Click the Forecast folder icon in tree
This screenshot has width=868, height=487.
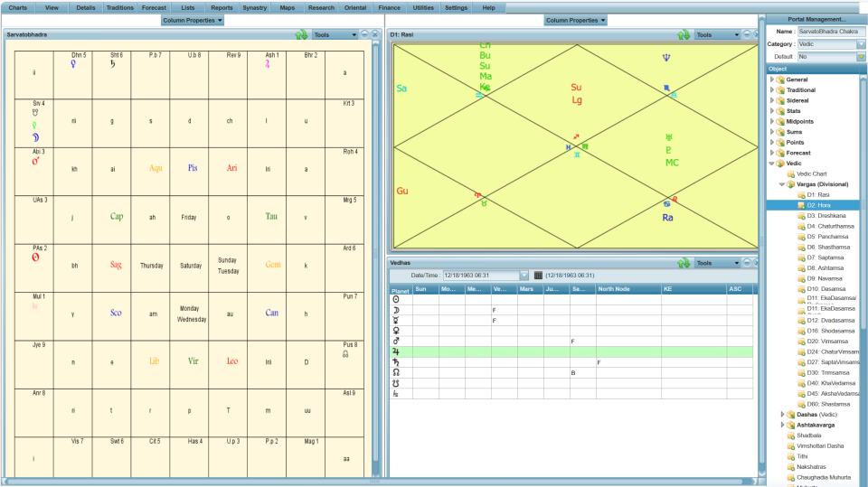[780, 153]
